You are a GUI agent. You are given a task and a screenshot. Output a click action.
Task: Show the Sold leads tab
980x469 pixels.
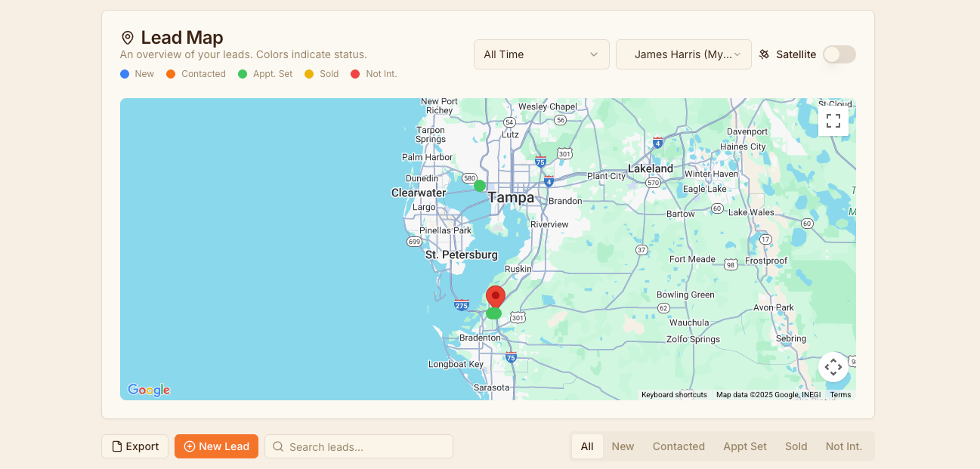coord(796,446)
